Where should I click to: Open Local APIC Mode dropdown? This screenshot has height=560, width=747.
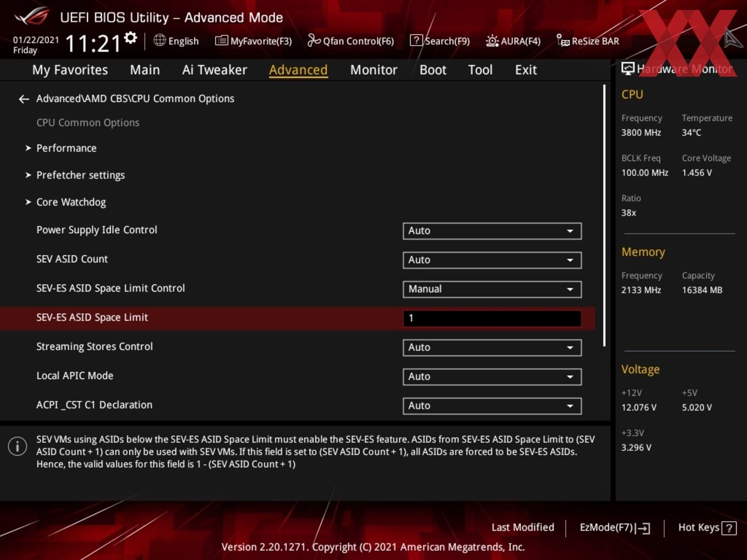(x=492, y=377)
